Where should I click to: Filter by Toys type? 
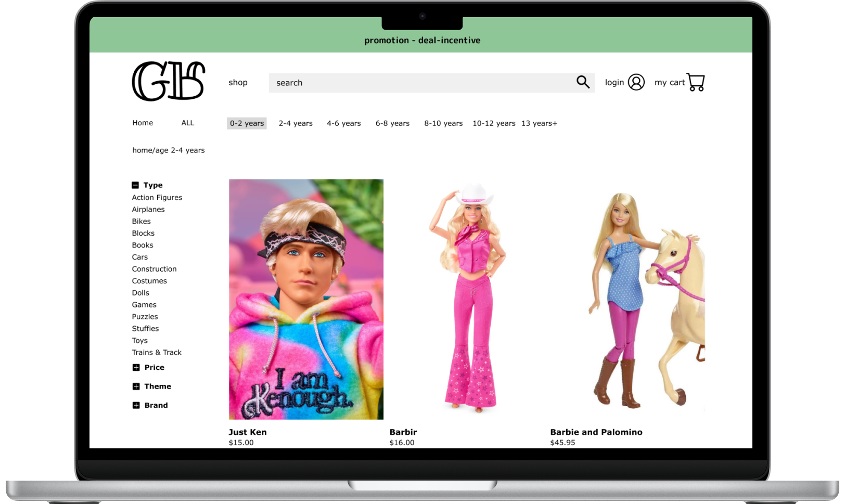(140, 341)
